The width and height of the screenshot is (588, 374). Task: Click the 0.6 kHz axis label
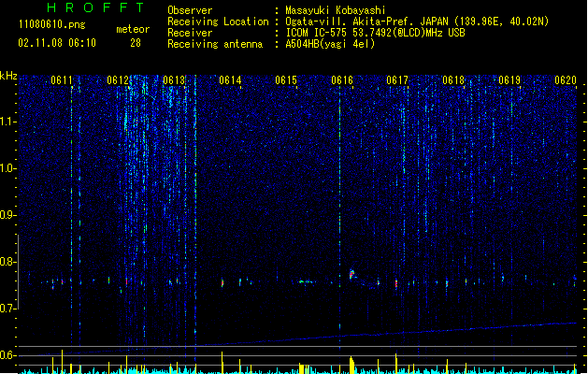[7, 355]
